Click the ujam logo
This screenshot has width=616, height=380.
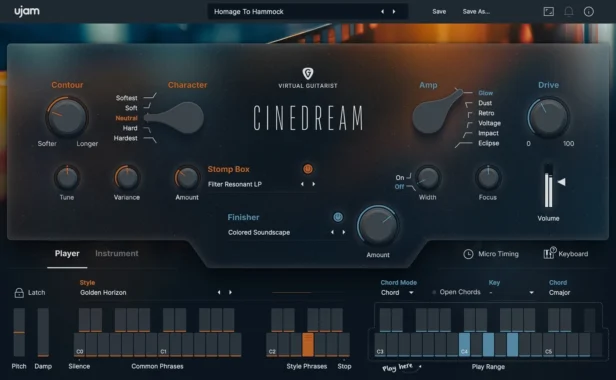click(27, 11)
